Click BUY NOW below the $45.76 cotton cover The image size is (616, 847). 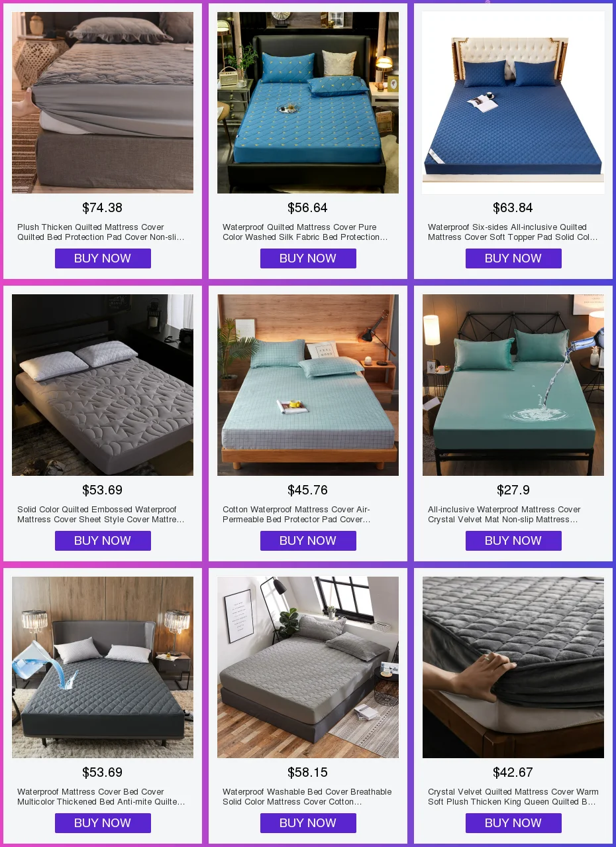coord(308,541)
